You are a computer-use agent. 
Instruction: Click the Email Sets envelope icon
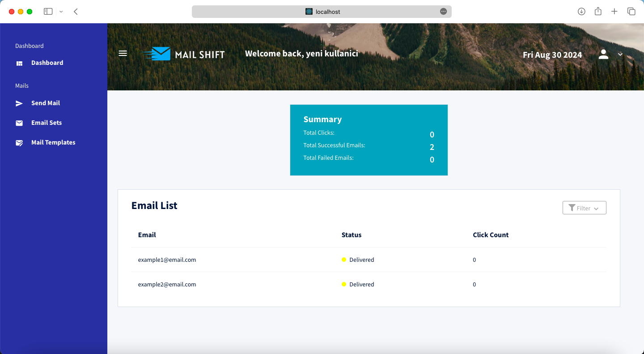(x=19, y=123)
